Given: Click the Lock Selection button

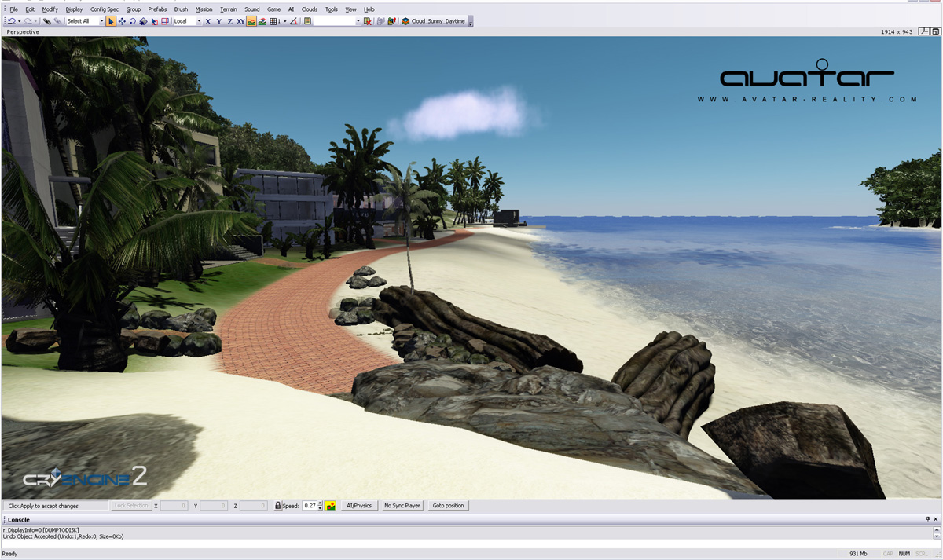Looking at the screenshot, I should pos(130,506).
